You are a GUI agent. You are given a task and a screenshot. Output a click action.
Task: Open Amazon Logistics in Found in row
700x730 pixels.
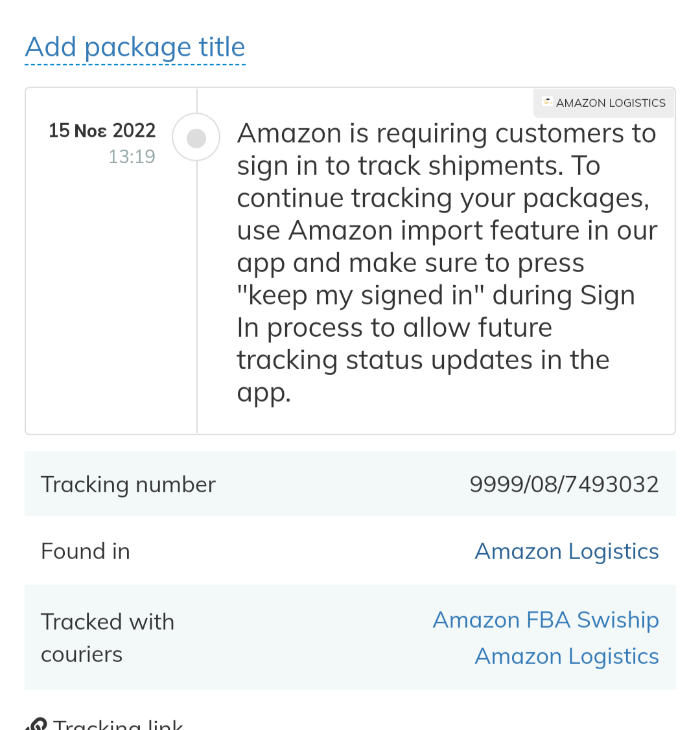(566, 551)
